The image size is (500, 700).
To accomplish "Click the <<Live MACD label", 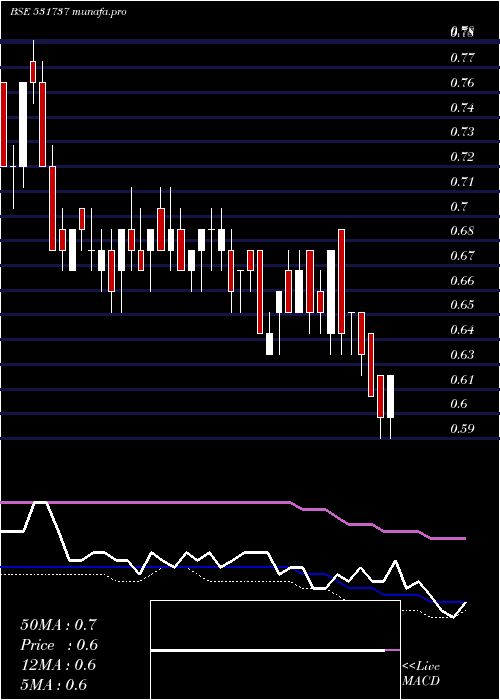I will (x=421, y=674).
